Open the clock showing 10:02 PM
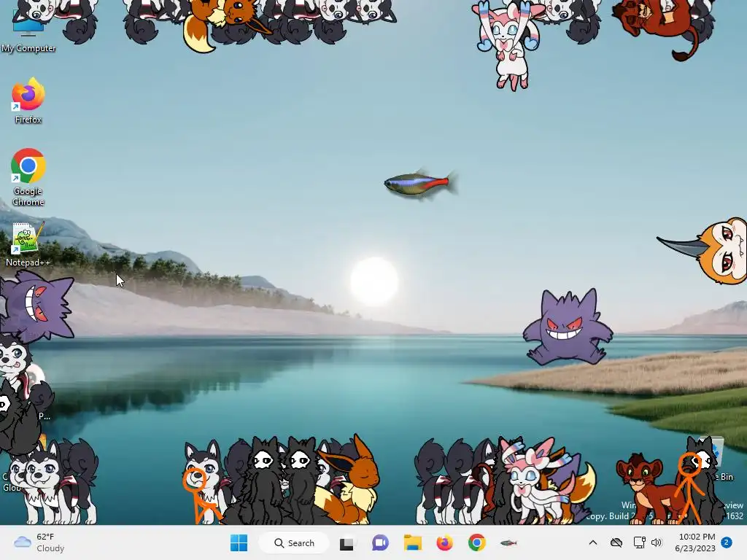 point(695,542)
